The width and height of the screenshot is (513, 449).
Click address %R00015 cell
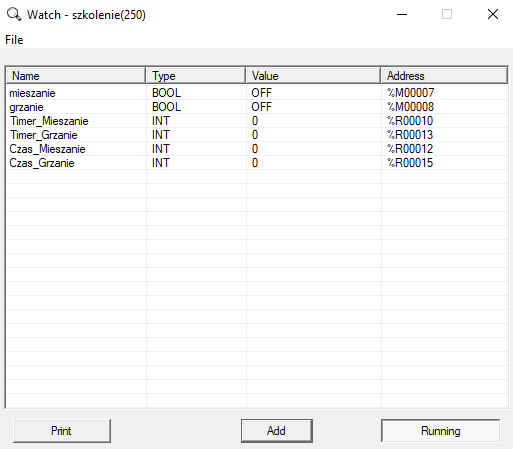pos(410,163)
